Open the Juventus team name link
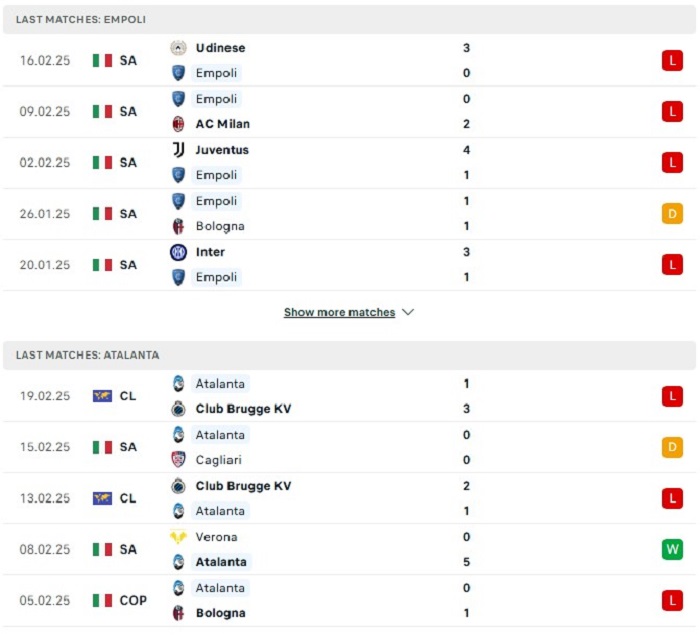The height and width of the screenshot is (637, 700). click(x=222, y=150)
